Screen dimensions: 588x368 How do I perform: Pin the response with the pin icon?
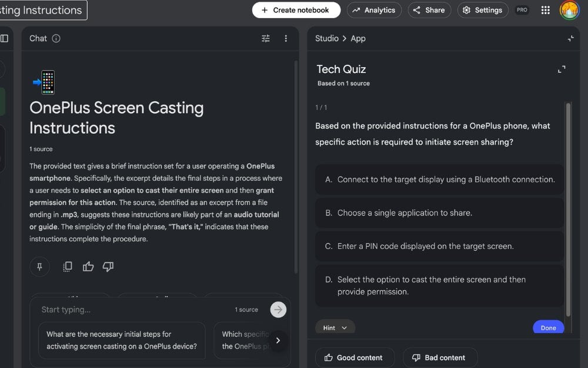click(39, 267)
